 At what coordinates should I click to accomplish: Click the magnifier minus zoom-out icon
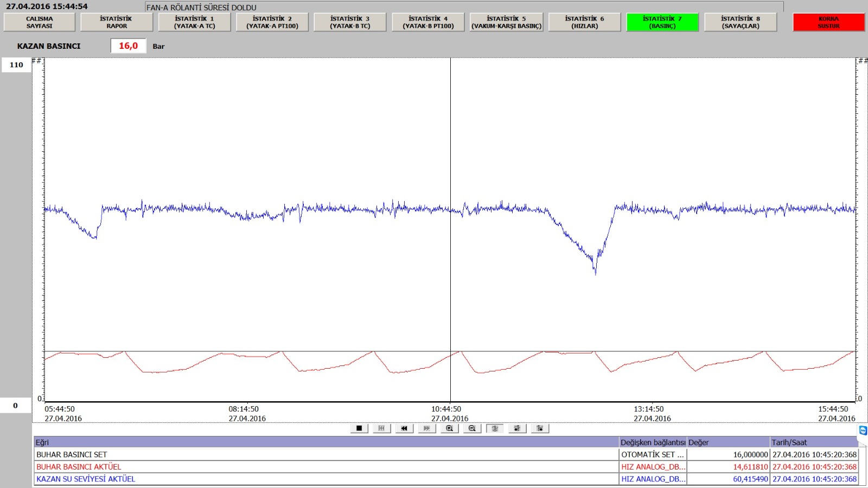click(x=472, y=428)
